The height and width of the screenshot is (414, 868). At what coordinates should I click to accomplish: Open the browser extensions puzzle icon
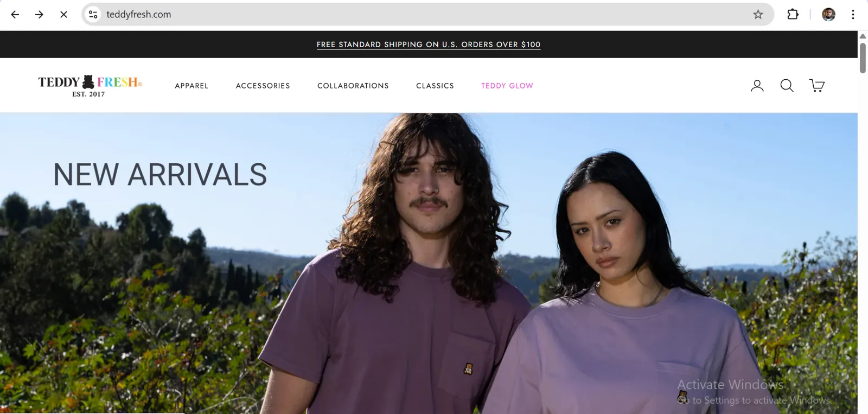point(793,15)
